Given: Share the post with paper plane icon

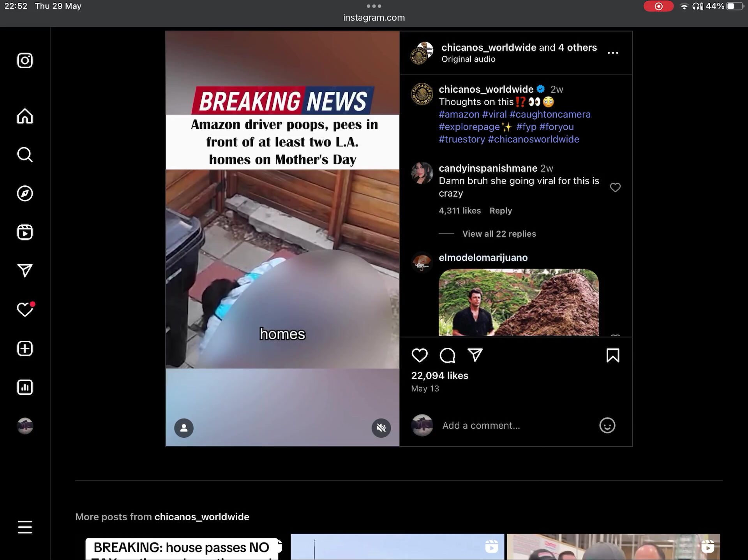Looking at the screenshot, I should point(475,355).
